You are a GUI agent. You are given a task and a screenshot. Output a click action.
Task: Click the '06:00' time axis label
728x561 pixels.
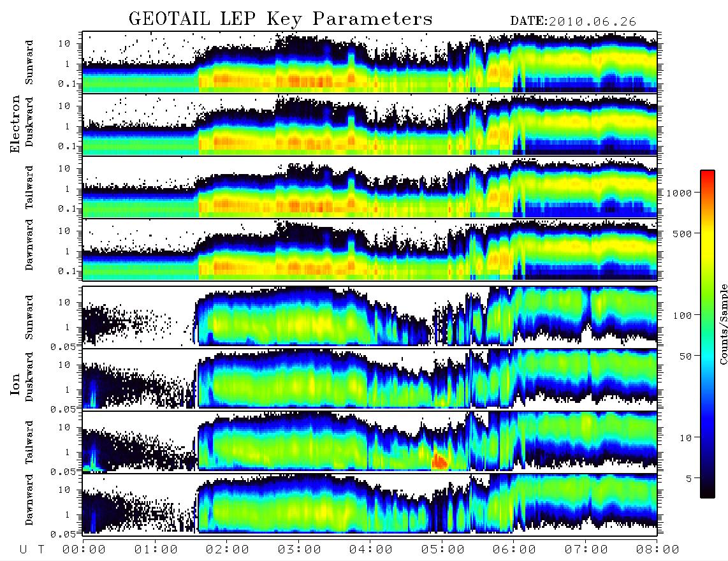514,550
